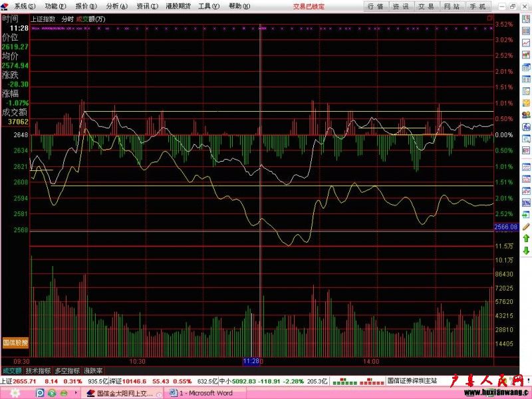Click the 37062 turnover value in side panel

click(x=19, y=122)
